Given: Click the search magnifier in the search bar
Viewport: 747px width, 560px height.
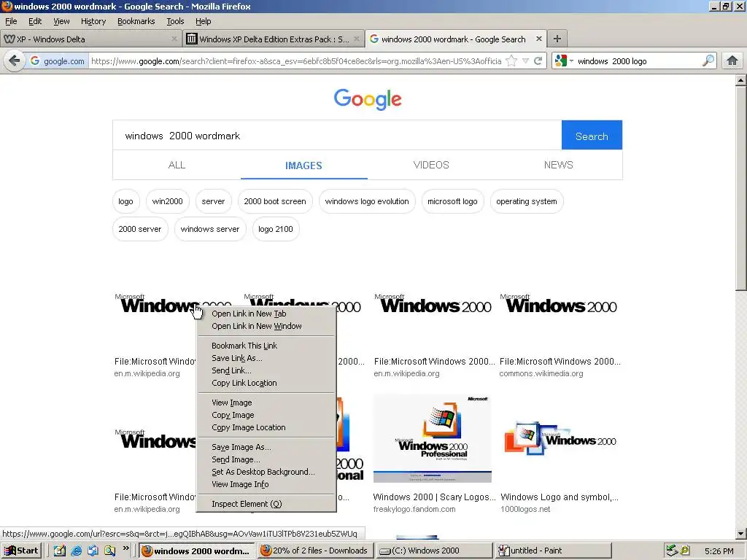Looking at the screenshot, I should pos(708,61).
